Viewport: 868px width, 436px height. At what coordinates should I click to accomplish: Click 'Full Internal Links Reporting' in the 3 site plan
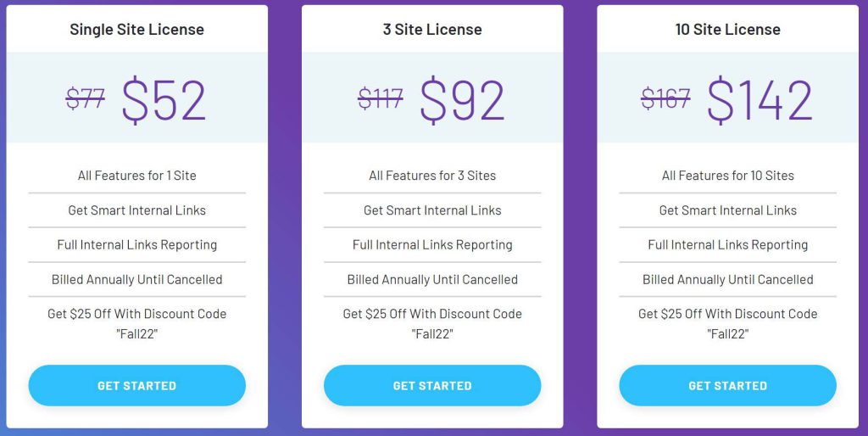432,245
